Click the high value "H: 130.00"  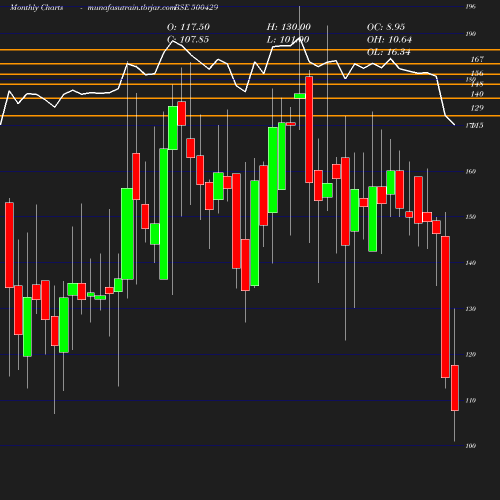[x=289, y=27]
